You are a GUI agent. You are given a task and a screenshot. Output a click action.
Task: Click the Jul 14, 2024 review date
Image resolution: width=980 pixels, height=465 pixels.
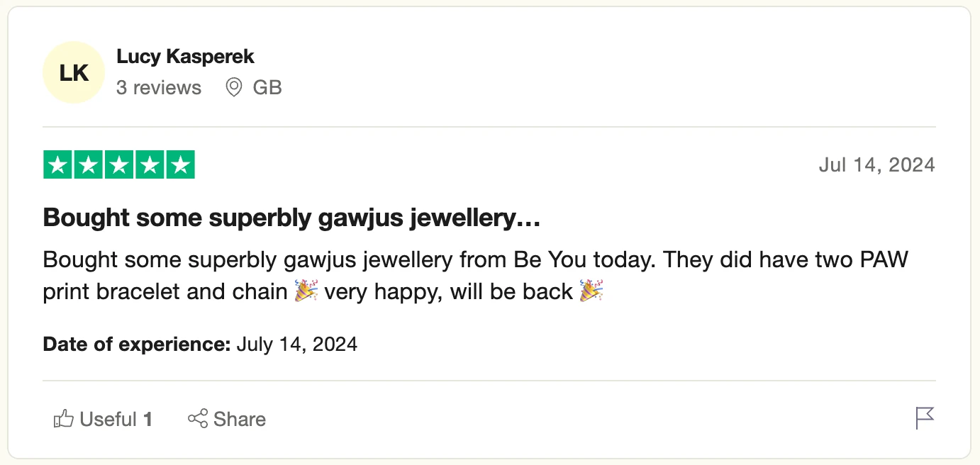tap(876, 165)
